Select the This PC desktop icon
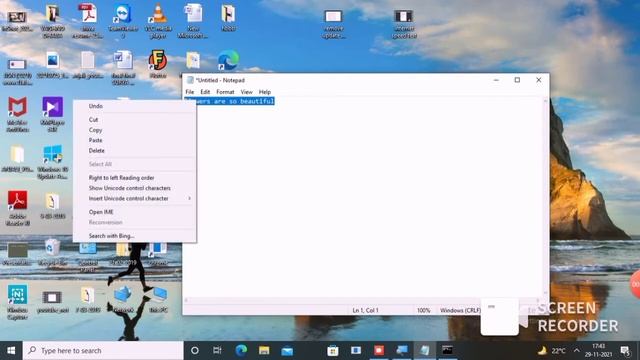 [x=158, y=300]
